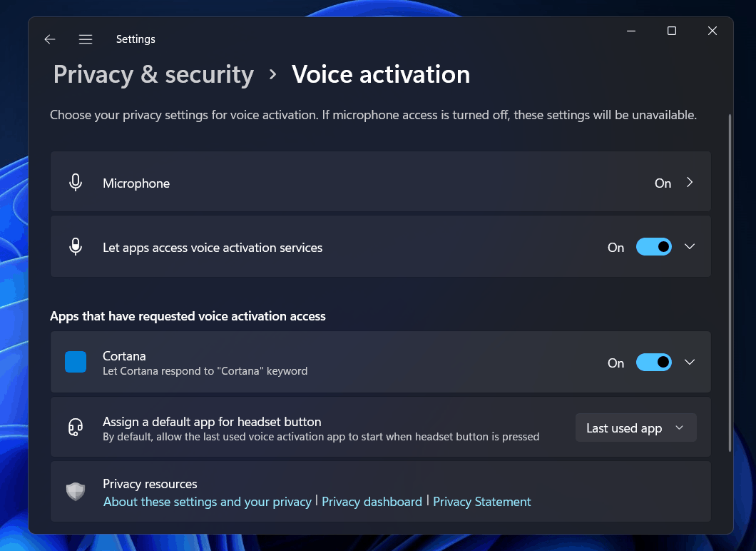This screenshot has width=756, height=551.
Task: Turn off voice activation services toggle
Action: pyautogui.click(x=653, y=247)
